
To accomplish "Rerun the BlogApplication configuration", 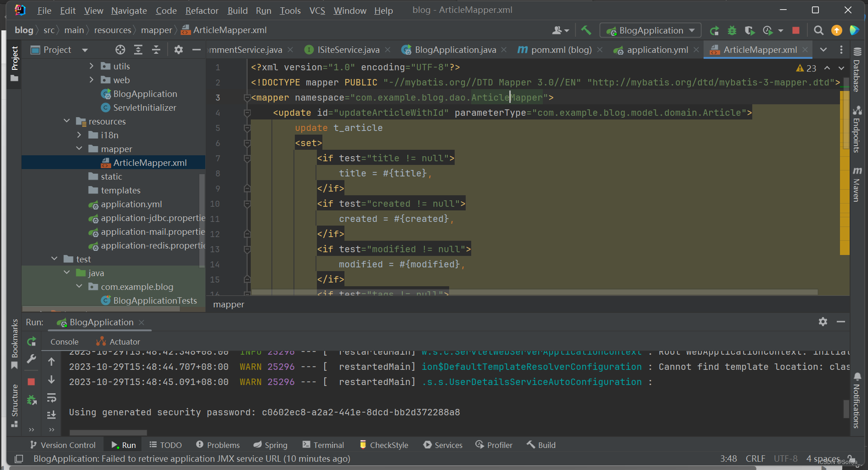I will point(714,30).
